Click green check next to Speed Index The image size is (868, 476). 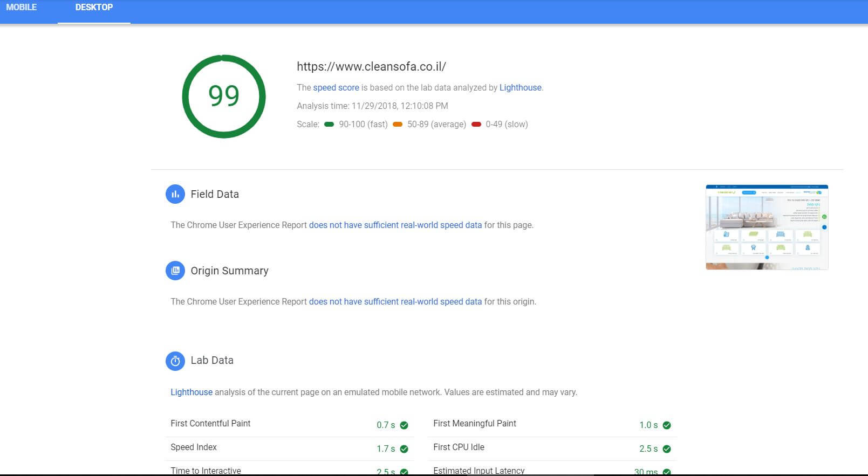coord(404,449)
